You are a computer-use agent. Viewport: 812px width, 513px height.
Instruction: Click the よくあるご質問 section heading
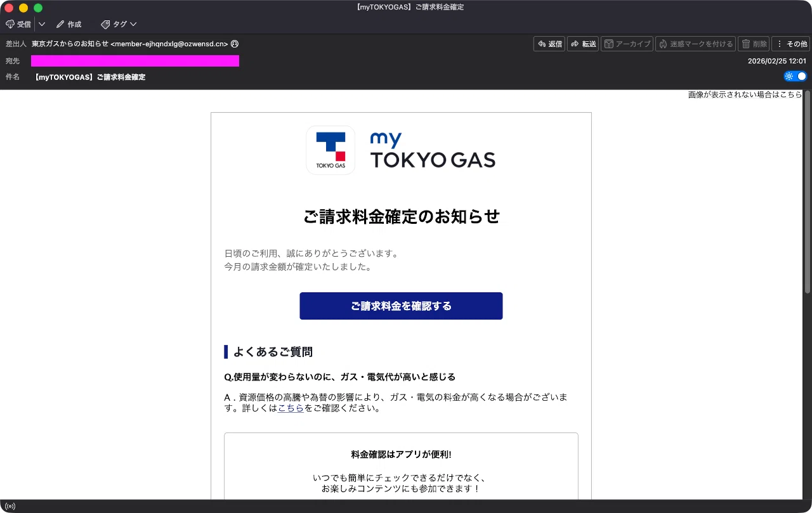coord(273,352)
